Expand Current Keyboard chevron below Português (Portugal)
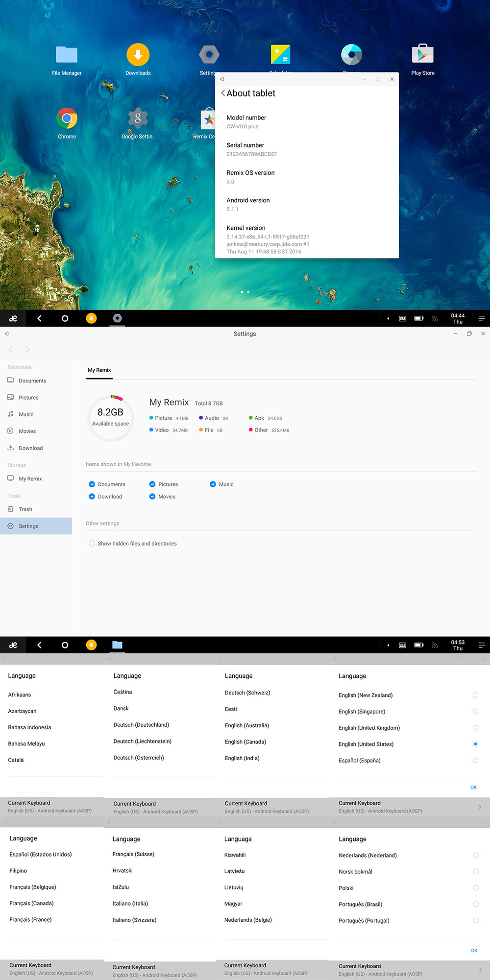Viewport: 490px width, 980px height. point(479,970)
